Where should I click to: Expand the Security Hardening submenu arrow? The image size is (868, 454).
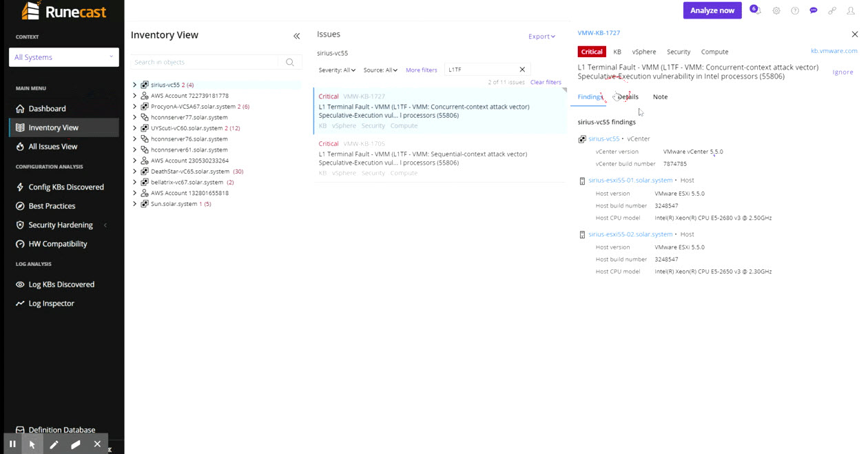coord(105,225)
